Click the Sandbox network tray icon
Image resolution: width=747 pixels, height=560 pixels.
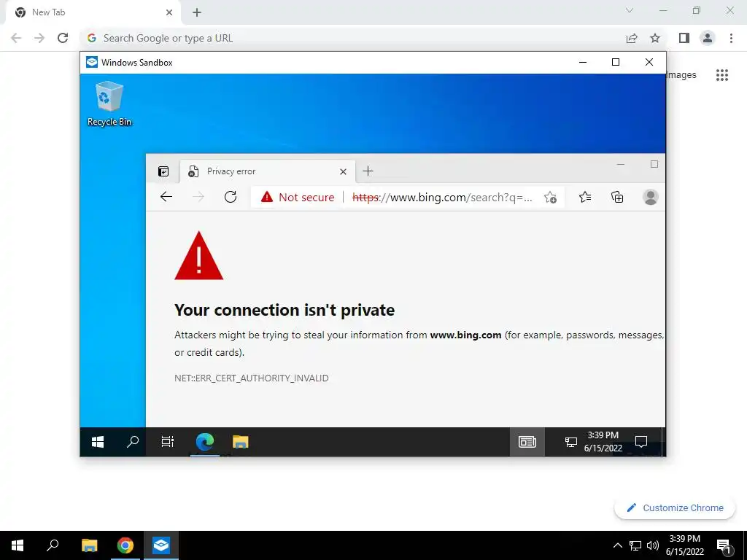[x=570, y=443]
